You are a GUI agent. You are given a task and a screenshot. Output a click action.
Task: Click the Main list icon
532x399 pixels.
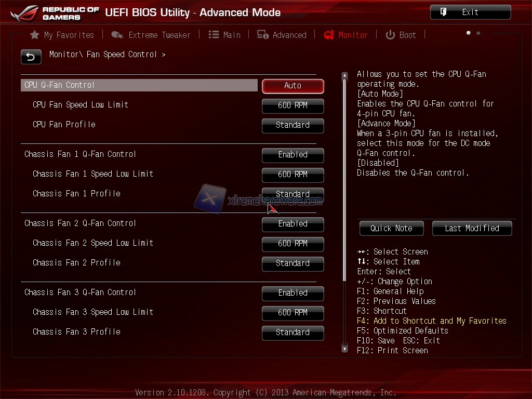pos(214,35)
